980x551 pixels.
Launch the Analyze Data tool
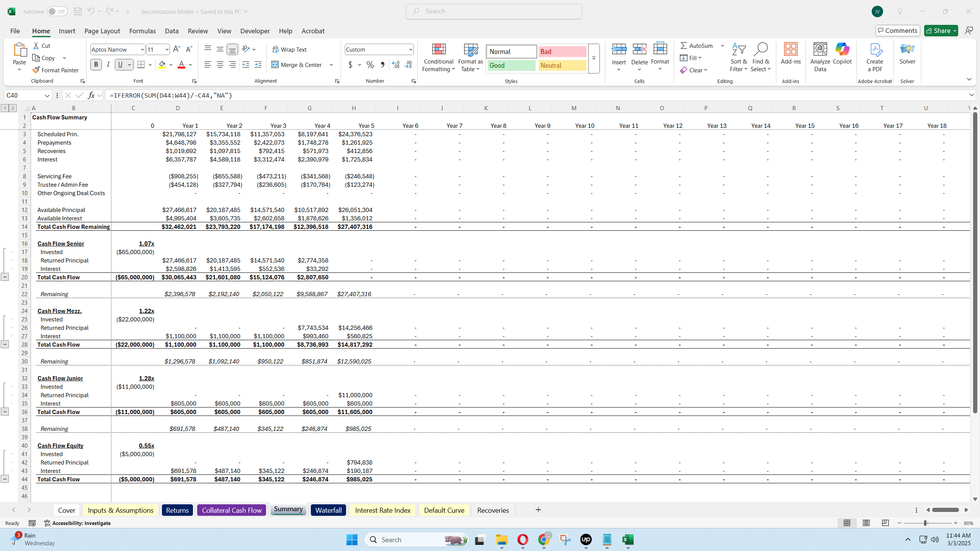[x=820, y=57]
